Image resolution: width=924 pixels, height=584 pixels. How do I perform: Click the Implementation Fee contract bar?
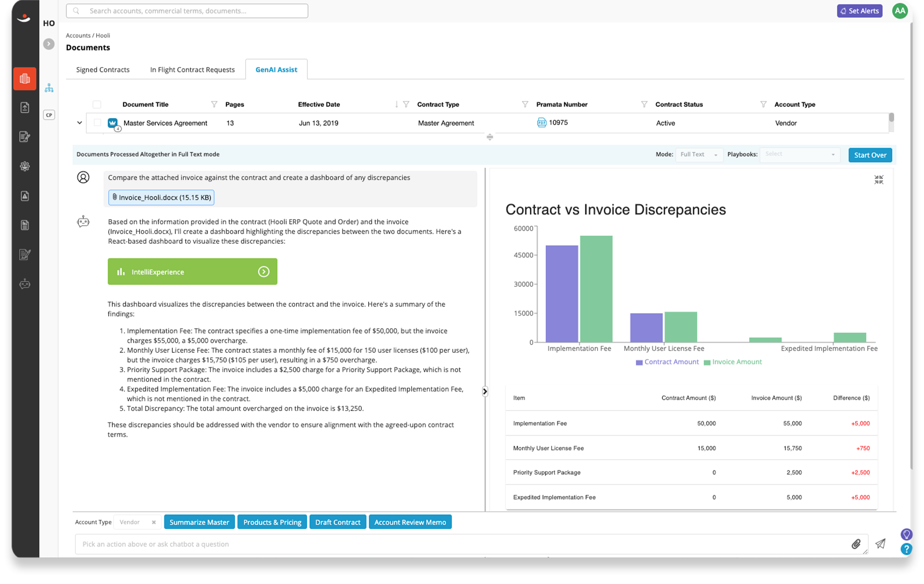562,294
